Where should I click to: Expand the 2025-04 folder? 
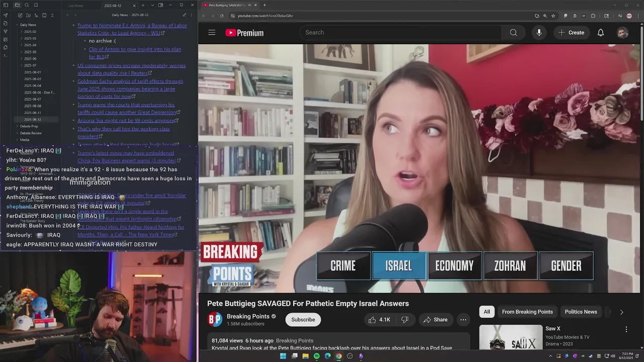(x=21, y=45)
